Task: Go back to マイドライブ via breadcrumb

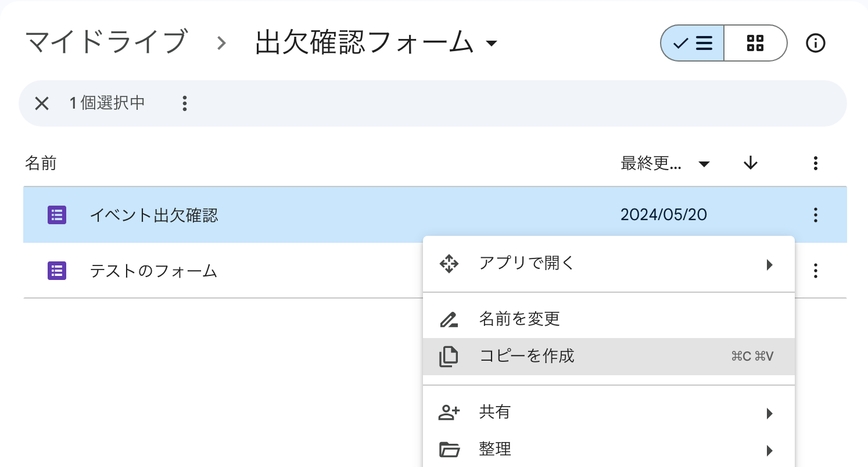Action: (x=106, y=42)
